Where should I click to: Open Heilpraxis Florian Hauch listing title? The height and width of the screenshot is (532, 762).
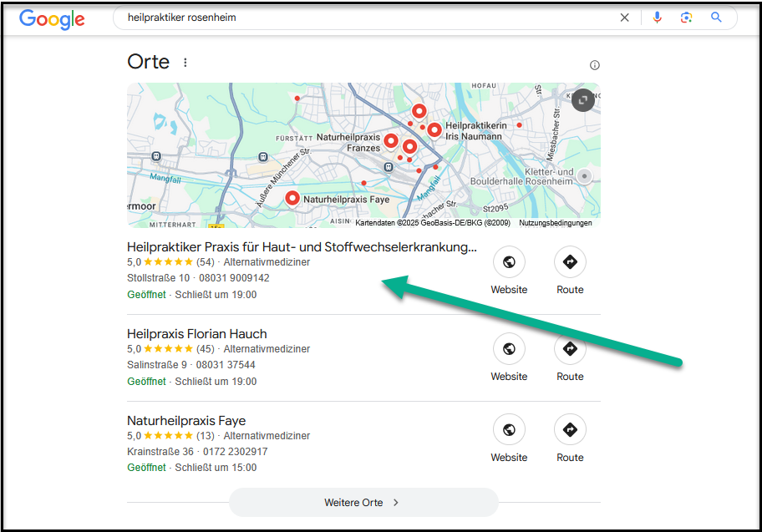click(197, 334)
